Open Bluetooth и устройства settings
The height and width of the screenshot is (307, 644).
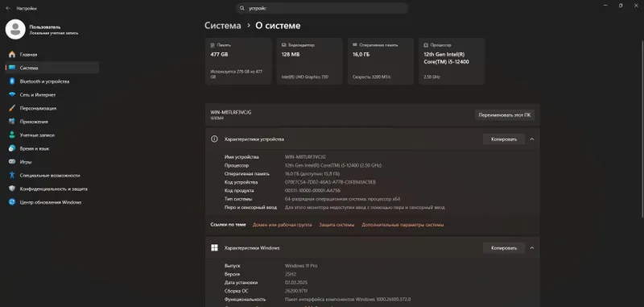pos(52,81)
